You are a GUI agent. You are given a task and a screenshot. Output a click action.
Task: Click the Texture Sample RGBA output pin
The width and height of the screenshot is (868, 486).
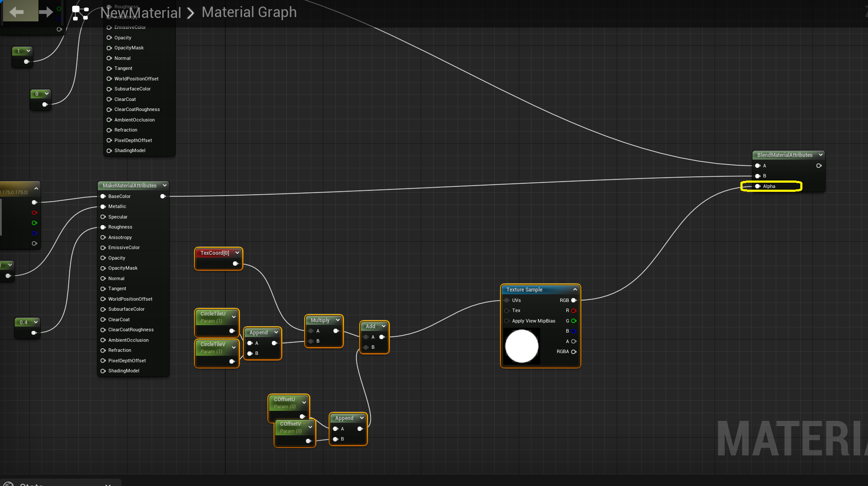pyautogui.click(x=574, y=352)
